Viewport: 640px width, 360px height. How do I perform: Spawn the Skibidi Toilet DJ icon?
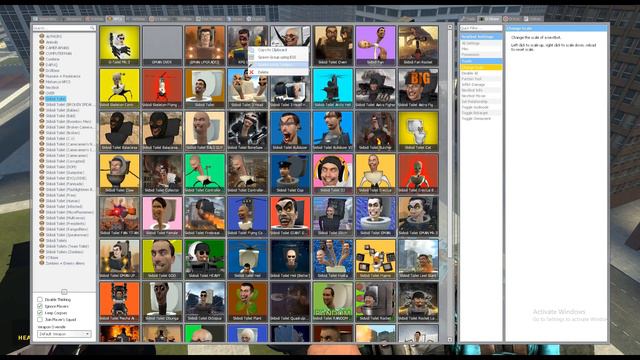(333, 173)
